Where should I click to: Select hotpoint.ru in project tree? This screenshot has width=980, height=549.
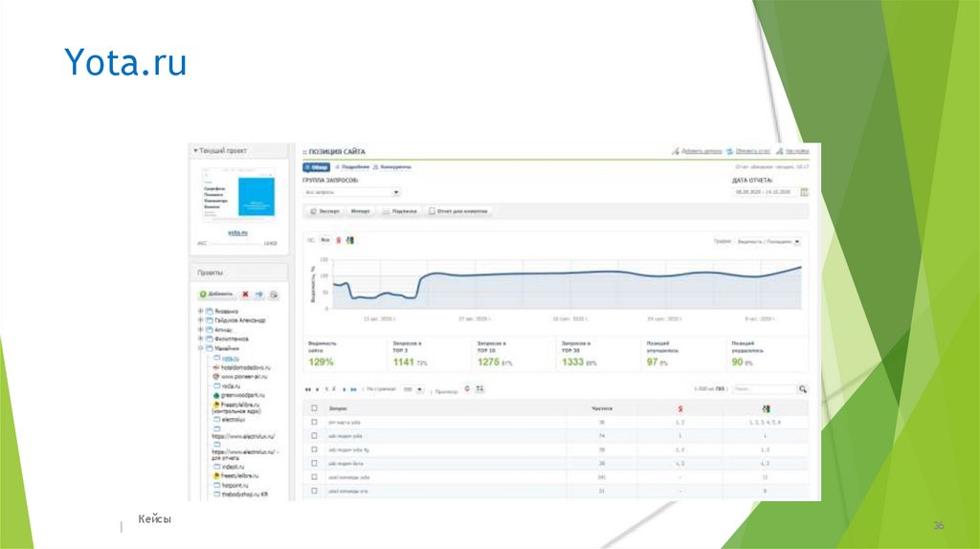235,485
